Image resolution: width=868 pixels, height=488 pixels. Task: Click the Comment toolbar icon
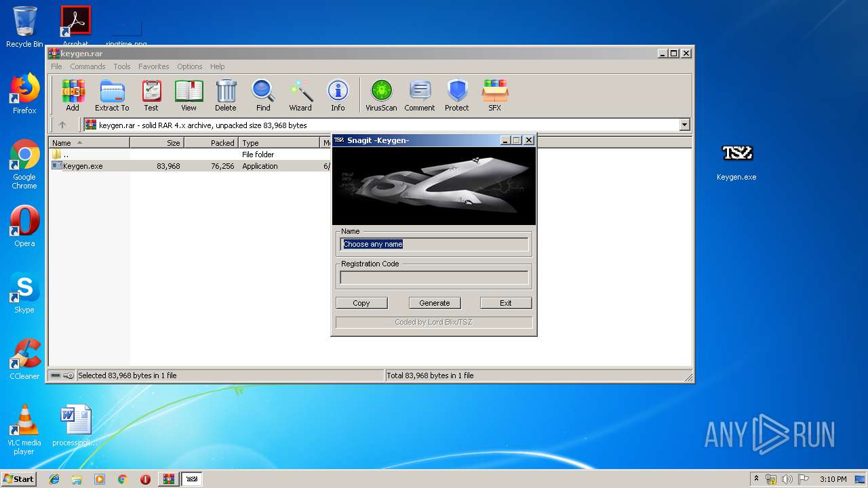point(420,95)
